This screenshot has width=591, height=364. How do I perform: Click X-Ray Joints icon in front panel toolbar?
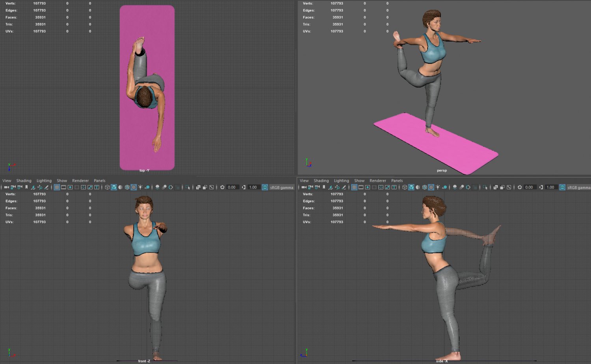[212, 187]
